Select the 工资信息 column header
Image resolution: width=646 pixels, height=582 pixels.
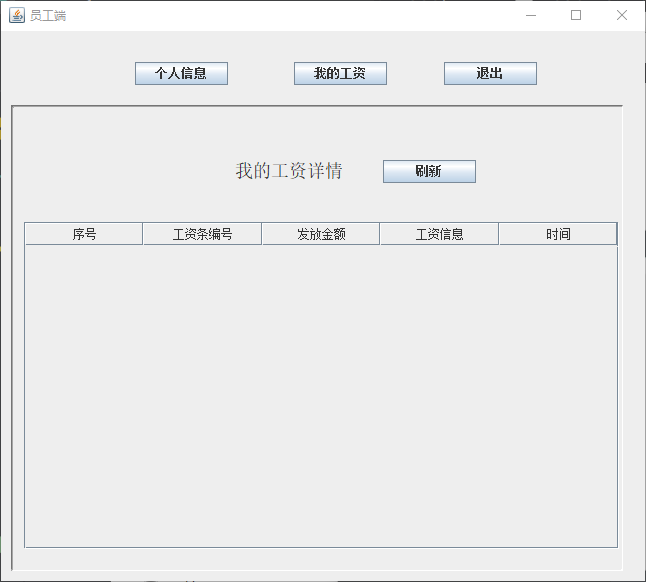click(439, 234)
